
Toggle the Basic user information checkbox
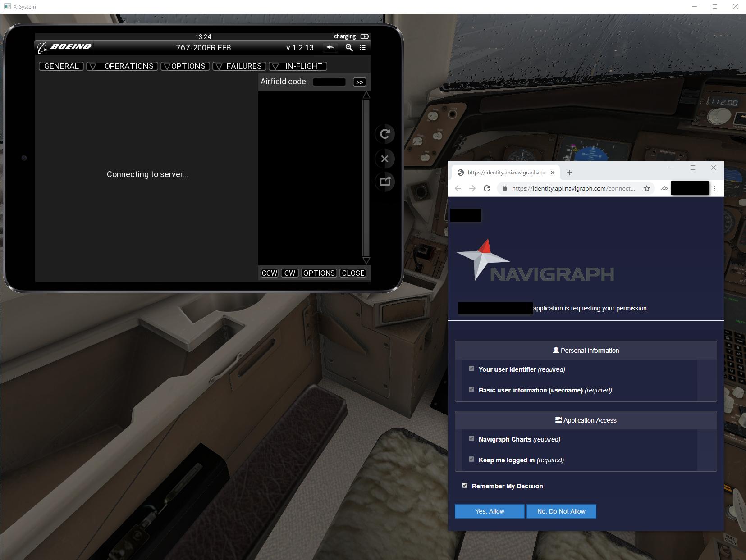click(x=471, y=389)
